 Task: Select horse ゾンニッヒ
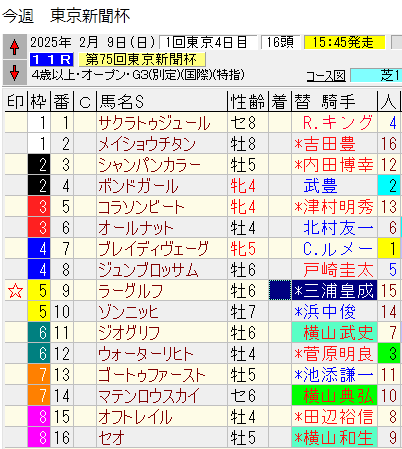tap(128, 312)
